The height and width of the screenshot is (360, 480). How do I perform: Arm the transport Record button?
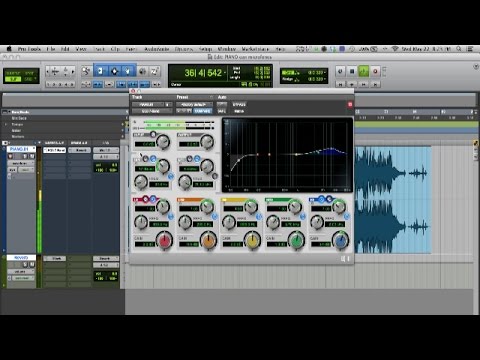click(375, 71)
